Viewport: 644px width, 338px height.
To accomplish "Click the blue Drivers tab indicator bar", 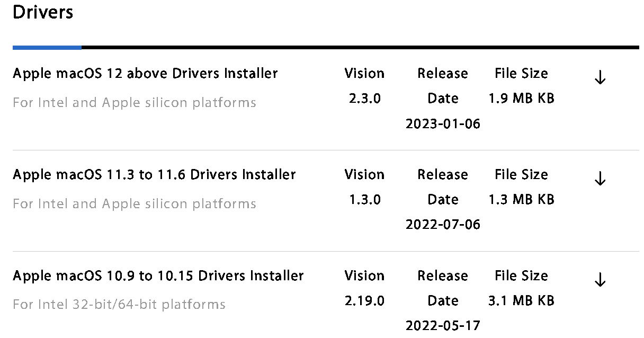I will point(47,47).
